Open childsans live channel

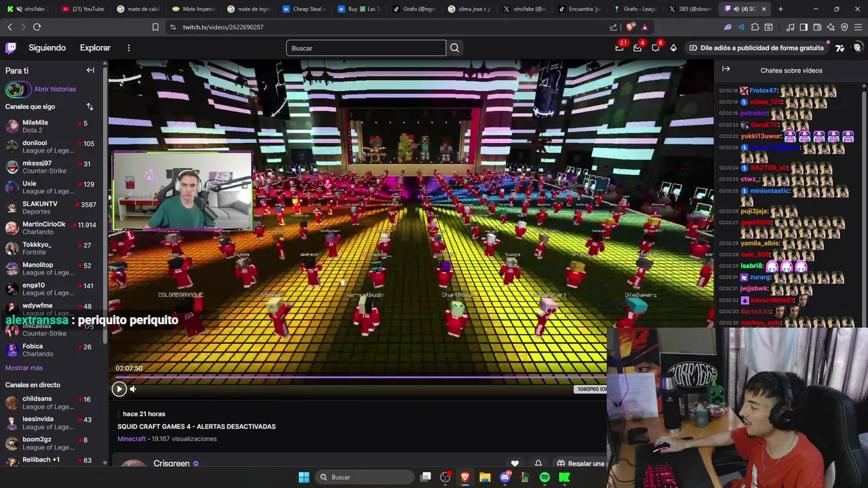53,403
